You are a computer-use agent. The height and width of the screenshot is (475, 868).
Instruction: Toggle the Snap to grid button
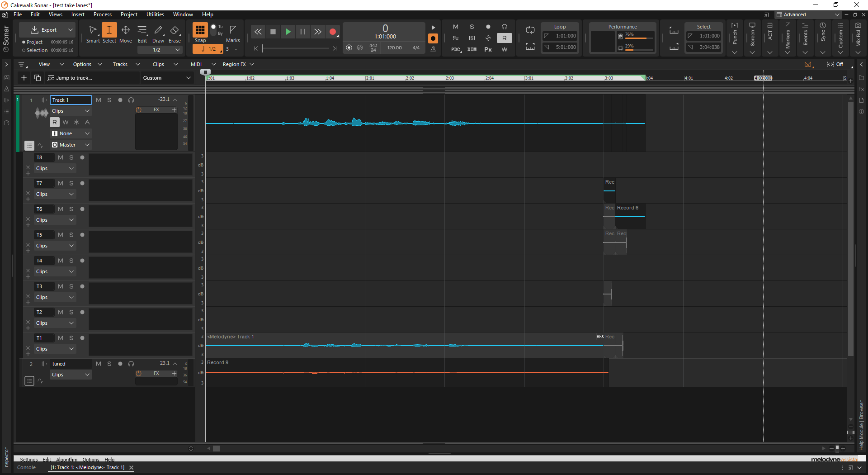pos(200,30)
